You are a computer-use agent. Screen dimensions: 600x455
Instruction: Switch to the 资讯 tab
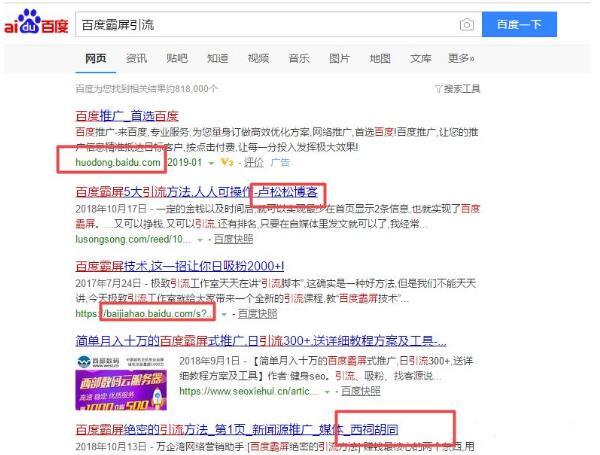[x=136, y=59]
